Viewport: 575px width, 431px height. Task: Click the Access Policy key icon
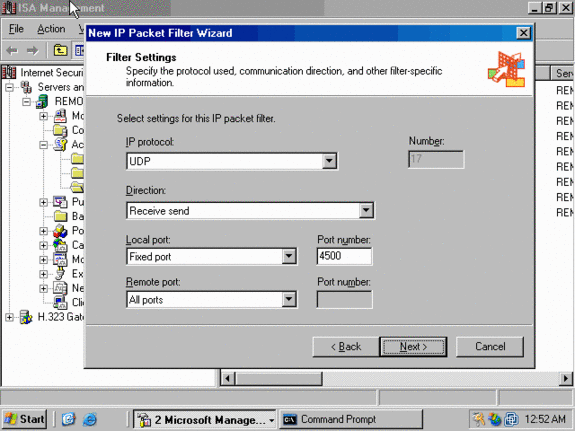60,145
